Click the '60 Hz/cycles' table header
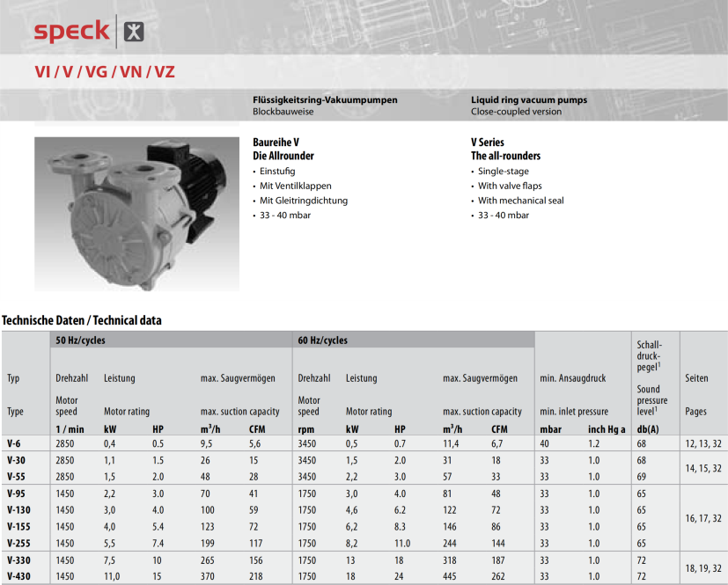This screenshot has height=585, width=728. (x=322, y=340)
